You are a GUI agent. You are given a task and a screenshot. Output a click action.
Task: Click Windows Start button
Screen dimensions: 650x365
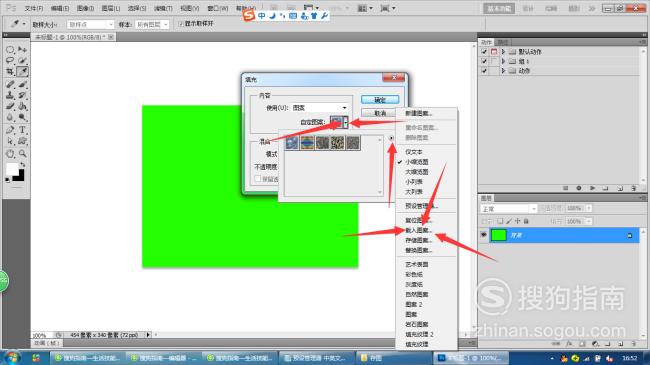pos(11,358)
